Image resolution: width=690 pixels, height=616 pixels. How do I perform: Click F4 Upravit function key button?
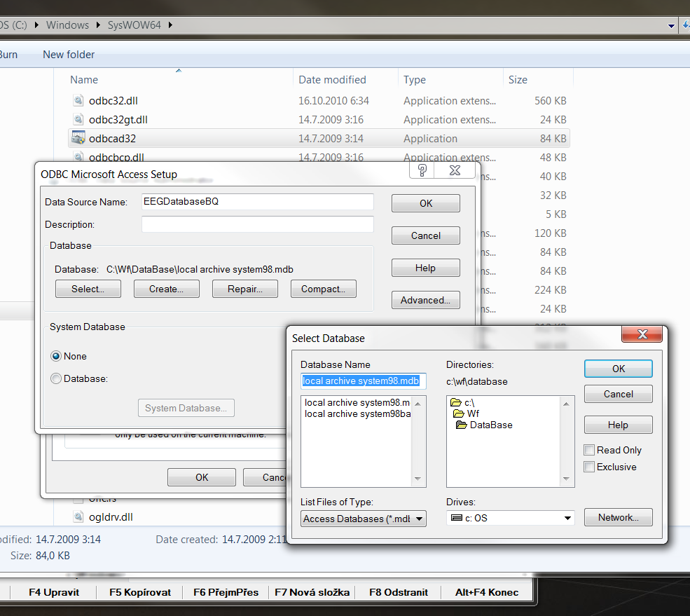tap(54, 592)
